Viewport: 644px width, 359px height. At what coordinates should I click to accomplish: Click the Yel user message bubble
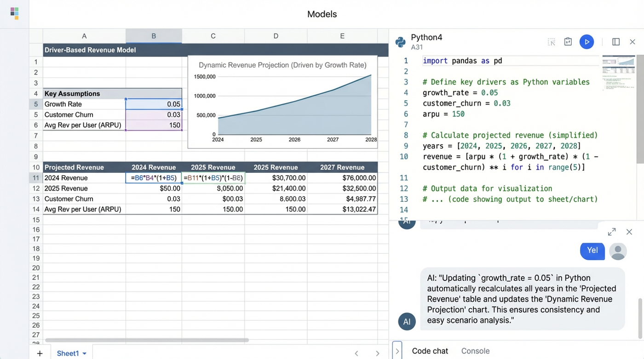click(592, 251)
